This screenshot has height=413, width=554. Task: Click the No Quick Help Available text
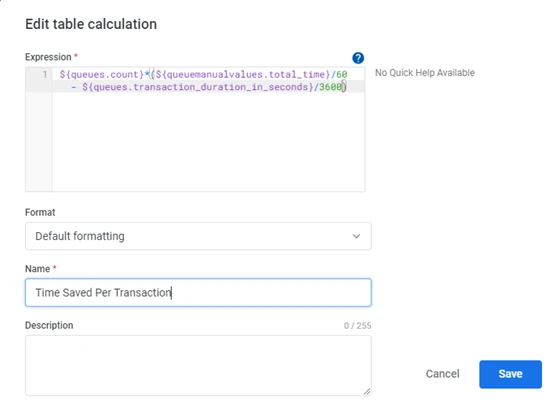[x=425, y=73]
